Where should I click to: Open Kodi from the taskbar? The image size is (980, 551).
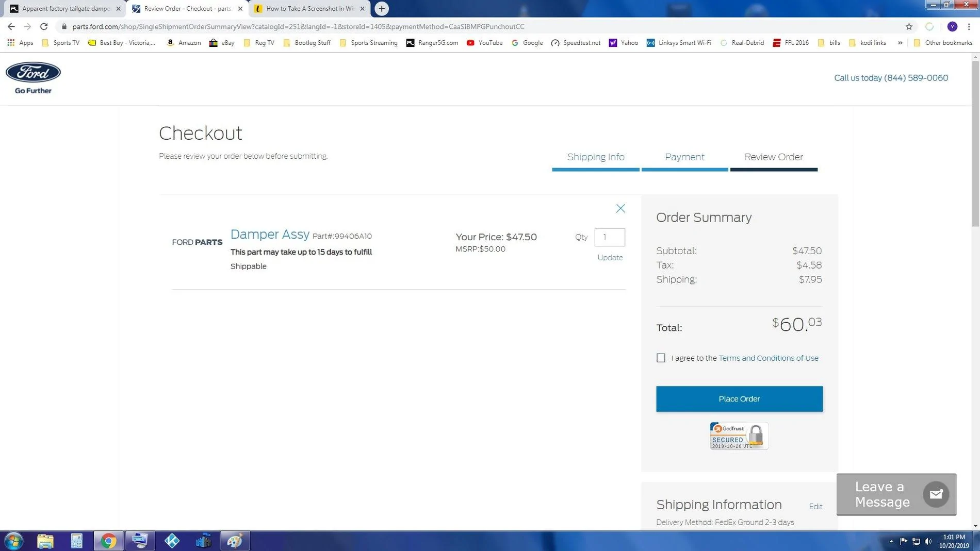tap(172, 541)
